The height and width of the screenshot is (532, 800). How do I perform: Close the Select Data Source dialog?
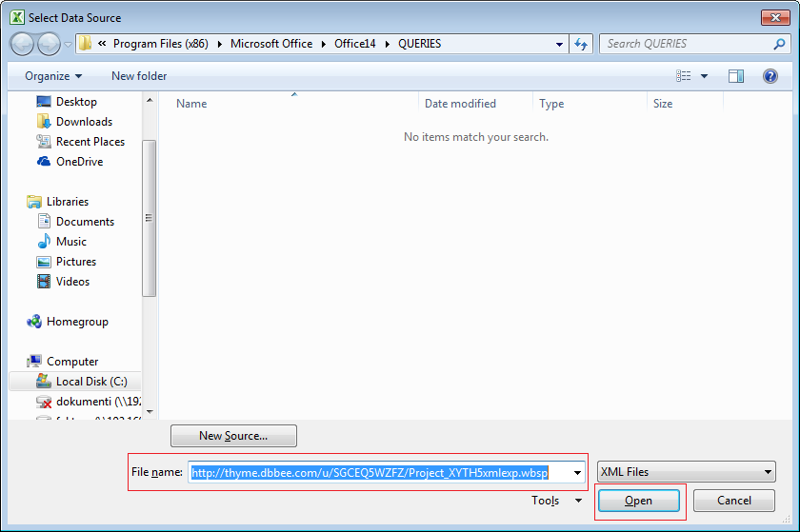(775, 17)
